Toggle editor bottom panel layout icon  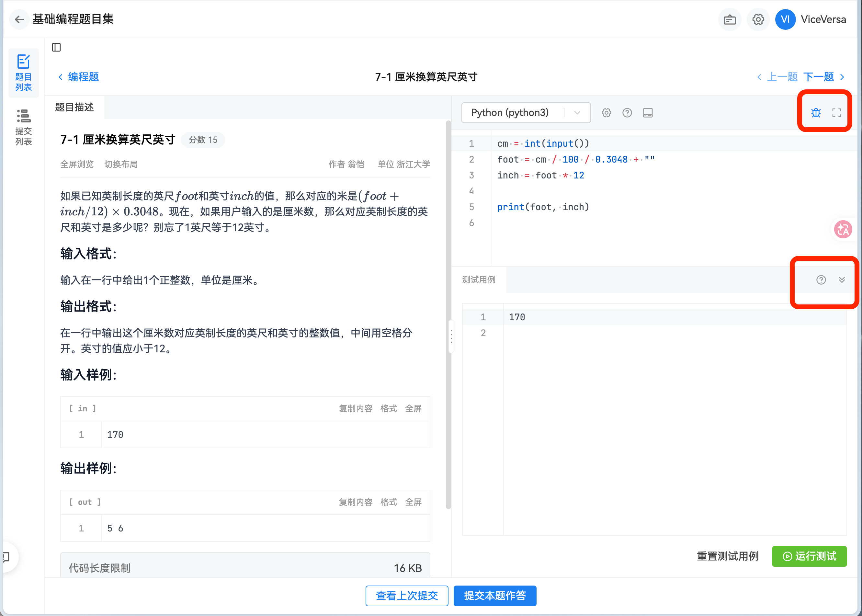[647, 113]
